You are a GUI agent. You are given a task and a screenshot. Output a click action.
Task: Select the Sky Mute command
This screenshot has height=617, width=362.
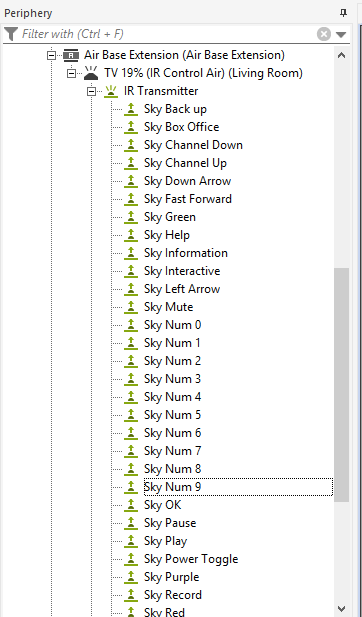[x=168, y=307]
